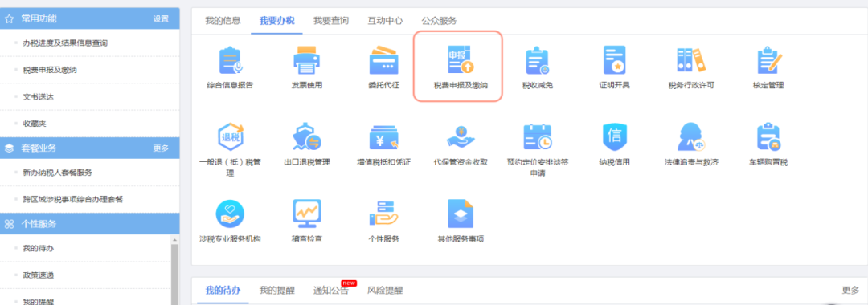
Task: Open 增值税抵扣凭证 icon
Action: point(383,137)
